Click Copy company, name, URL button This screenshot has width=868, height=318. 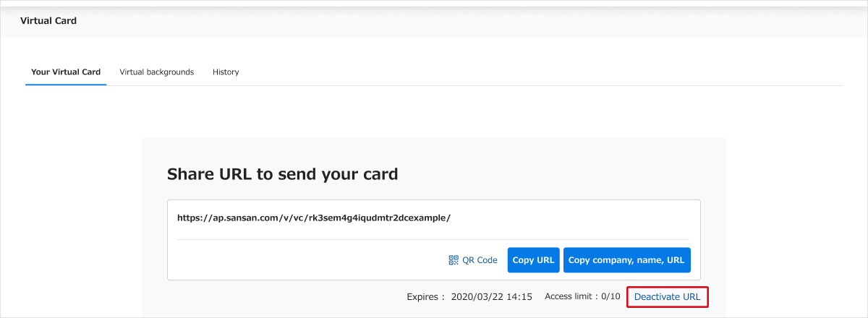(x=627, y=260)
